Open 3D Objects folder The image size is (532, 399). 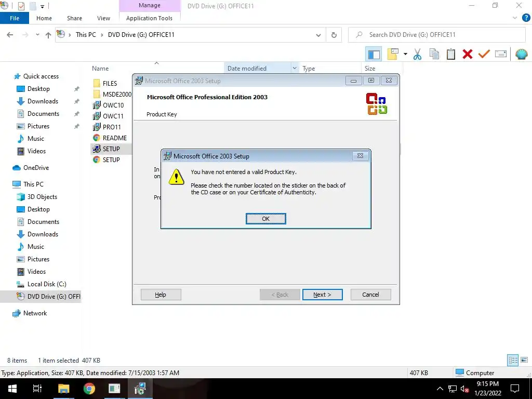pyautogui.click(x=42, y=197)
